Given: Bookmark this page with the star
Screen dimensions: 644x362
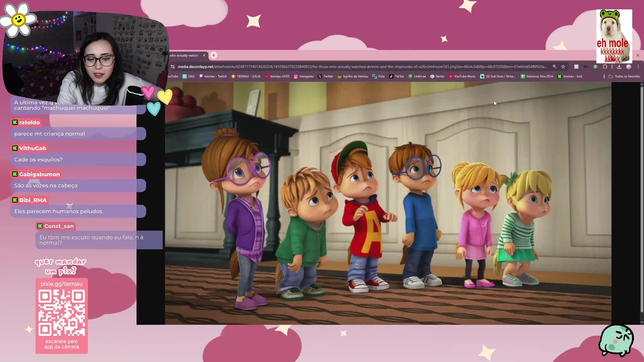Looking at the screenshot, I should pyautogui.click(x=563, y=66).
